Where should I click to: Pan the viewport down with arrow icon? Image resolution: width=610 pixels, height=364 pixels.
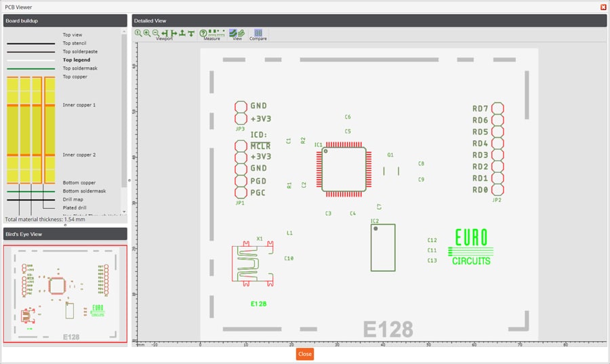coord(191,33)
